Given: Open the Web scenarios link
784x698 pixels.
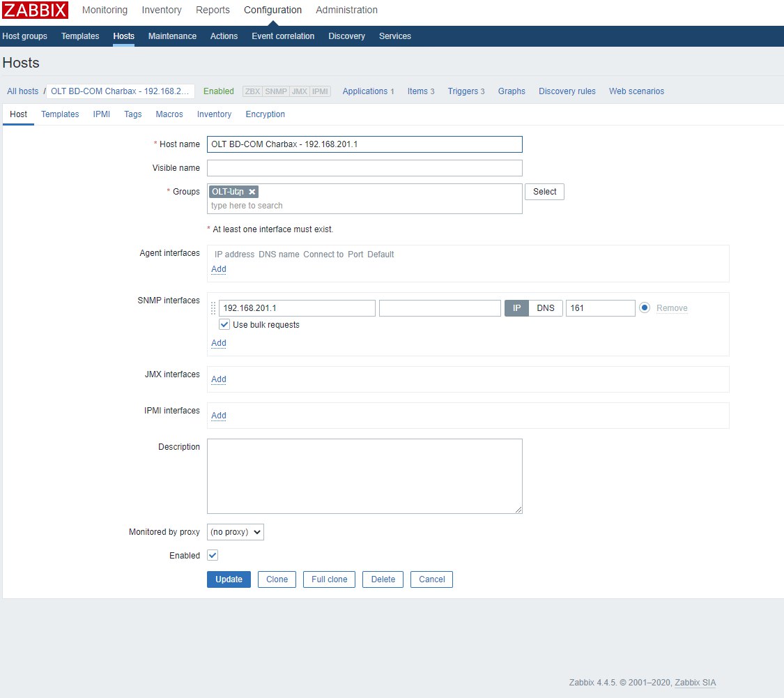Looking at the screenshot, I should (x=636, y=91).
